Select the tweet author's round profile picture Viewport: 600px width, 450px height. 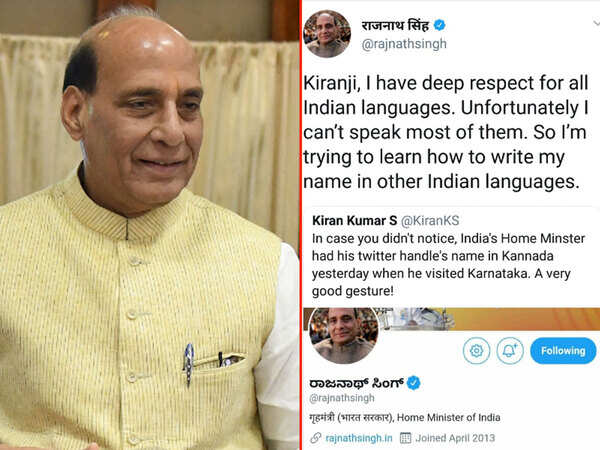point(327,34)
